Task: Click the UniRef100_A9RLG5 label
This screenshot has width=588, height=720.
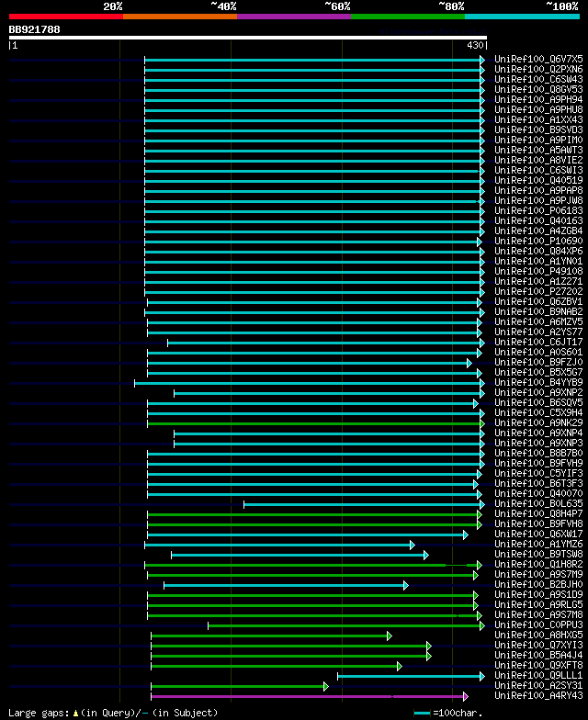Action: tap(538, 604)
